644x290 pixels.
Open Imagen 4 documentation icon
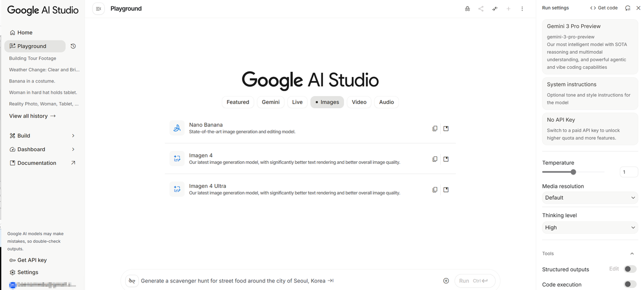(x=446, y=159)
